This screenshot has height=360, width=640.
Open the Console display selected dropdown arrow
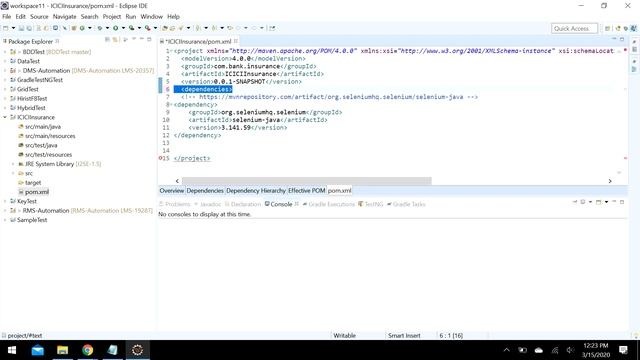point(590,202)
